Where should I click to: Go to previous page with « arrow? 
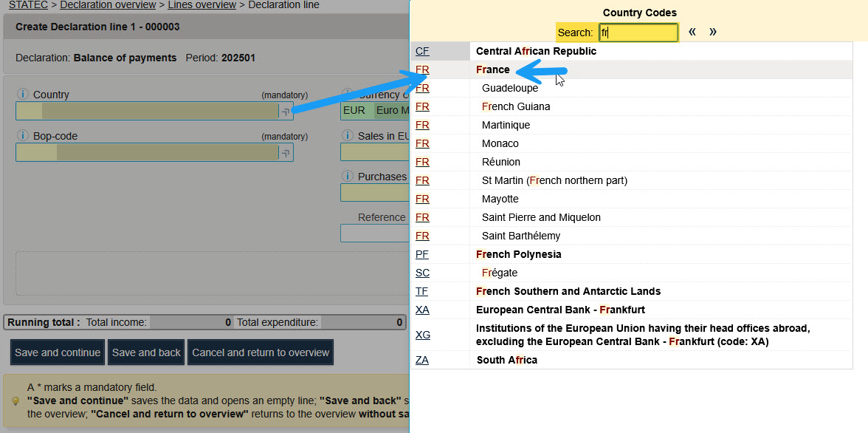point(692,32)
